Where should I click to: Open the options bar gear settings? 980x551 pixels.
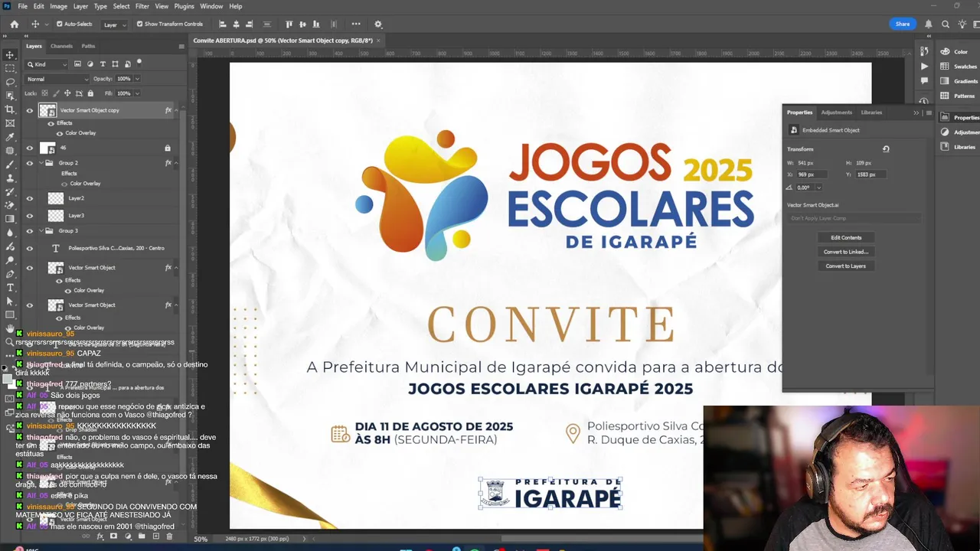[378, 24]
